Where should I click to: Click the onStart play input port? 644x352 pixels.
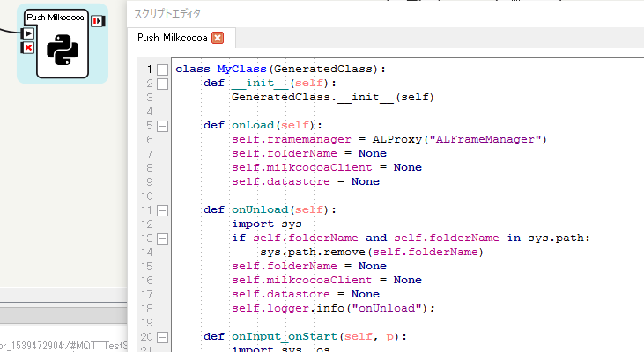click(x=28, y=33)
